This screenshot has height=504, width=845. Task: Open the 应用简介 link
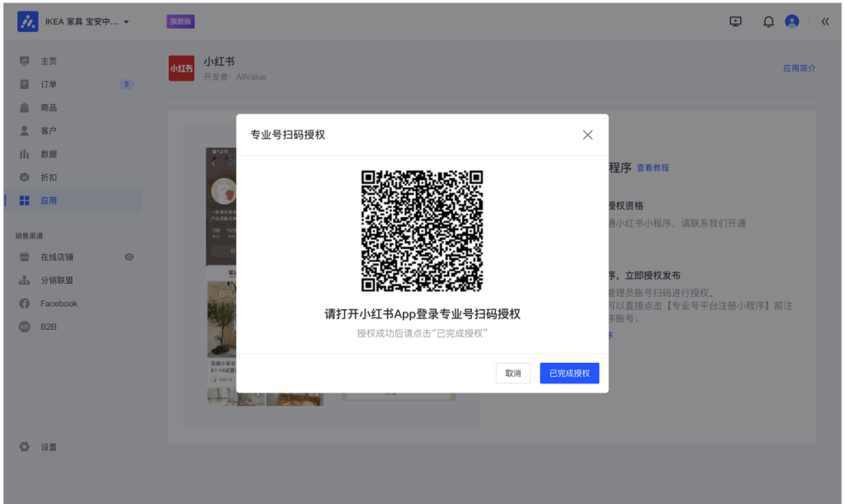(799, 68)
